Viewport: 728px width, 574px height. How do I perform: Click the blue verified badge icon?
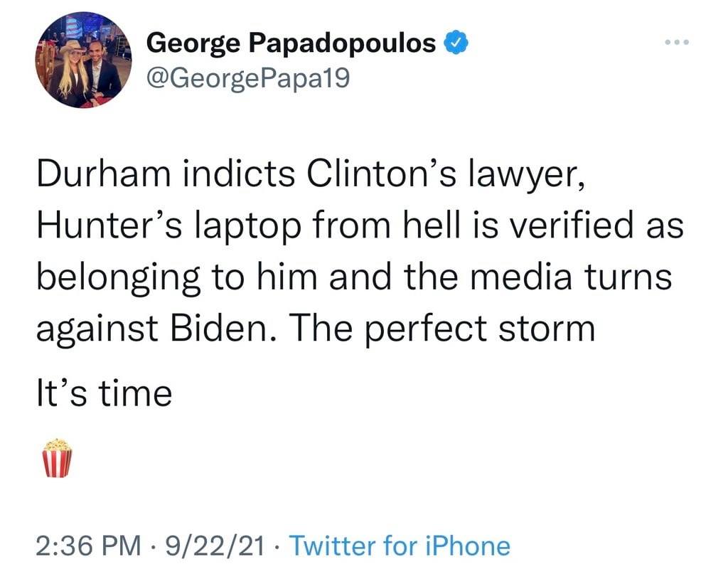(x=456, y=43)
